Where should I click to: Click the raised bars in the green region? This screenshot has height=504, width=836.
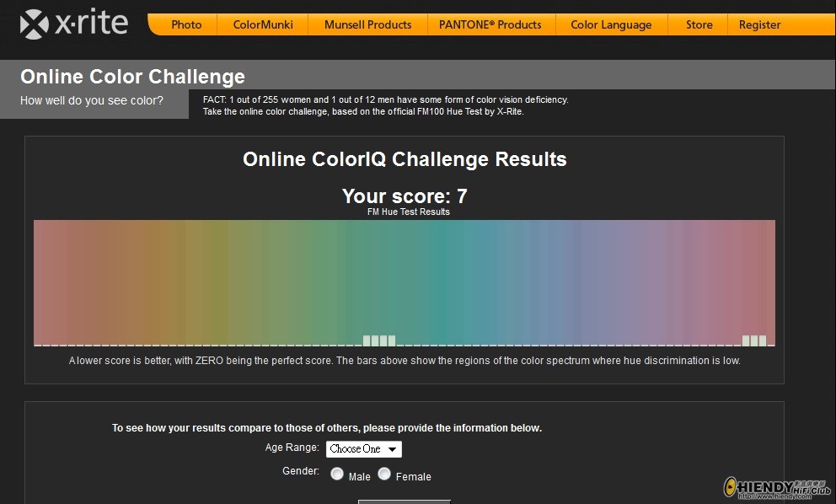point(379,340)
